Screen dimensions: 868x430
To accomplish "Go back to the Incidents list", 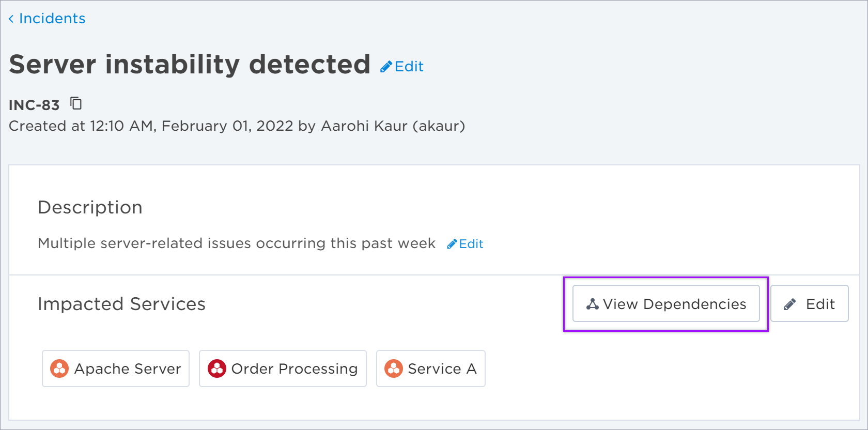I will click(x=47, y=19).
